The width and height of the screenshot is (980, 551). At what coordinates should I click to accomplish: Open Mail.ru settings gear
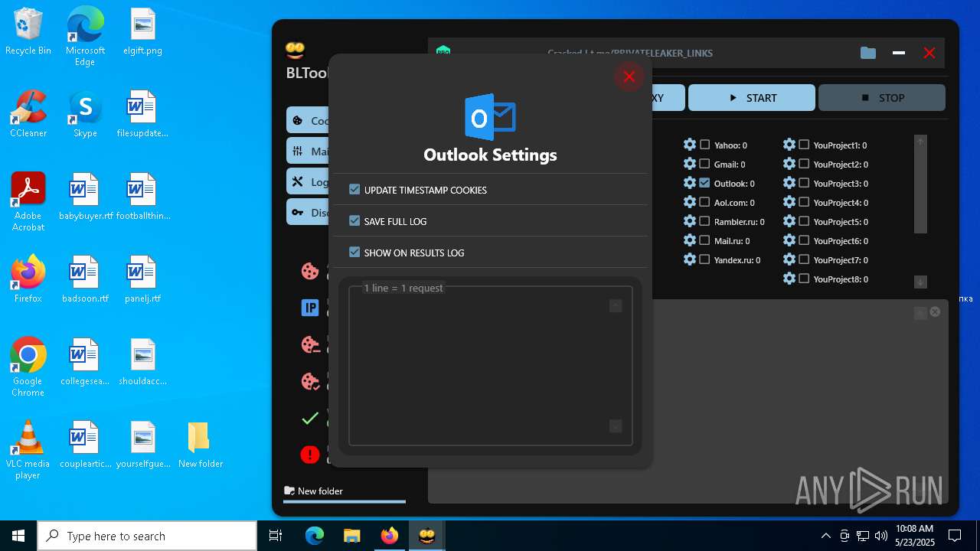(x=690, y=240)
